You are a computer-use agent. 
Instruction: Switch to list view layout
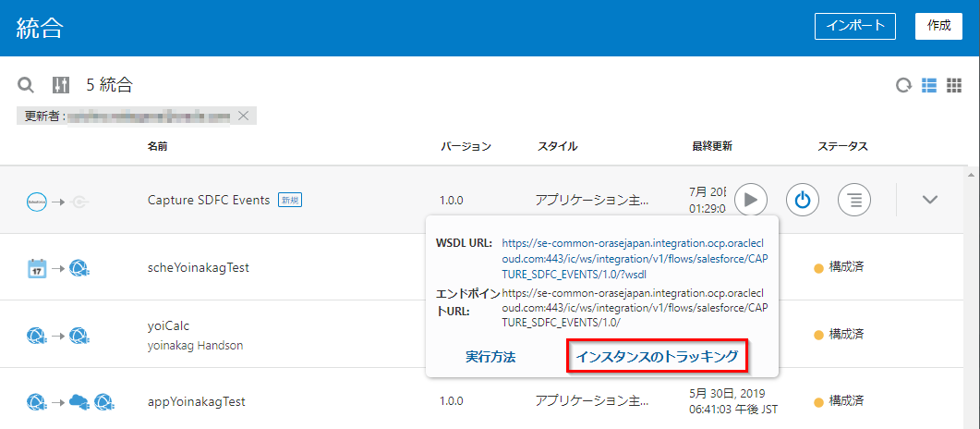(929, 85)
